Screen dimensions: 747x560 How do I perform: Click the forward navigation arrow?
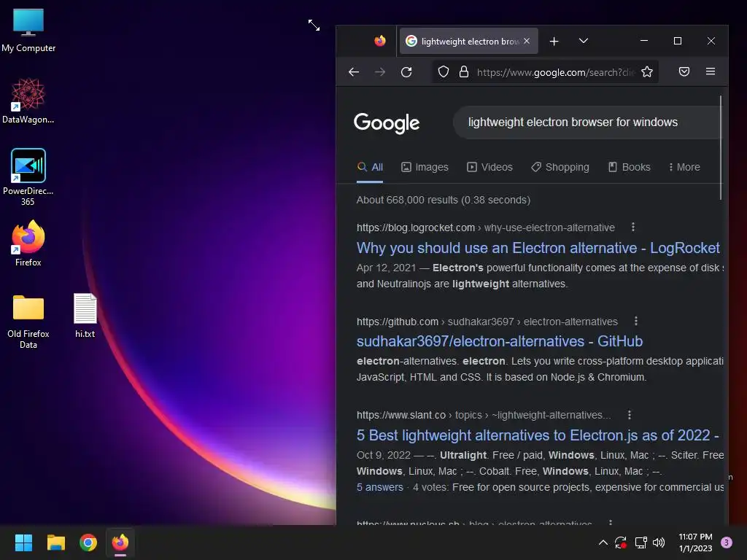click(x=379, y=72)
